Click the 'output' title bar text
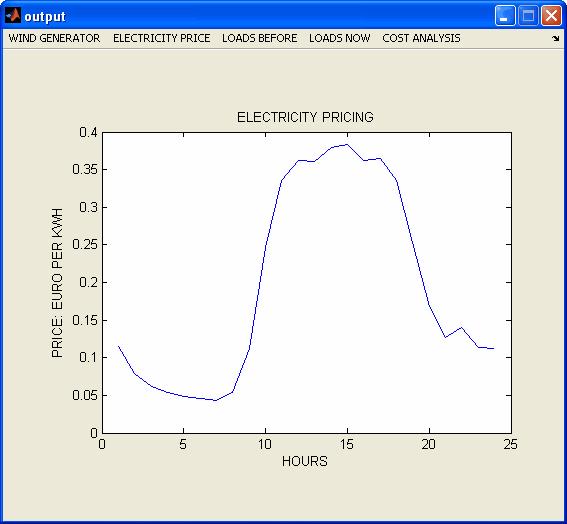 (x=45, y=17)
